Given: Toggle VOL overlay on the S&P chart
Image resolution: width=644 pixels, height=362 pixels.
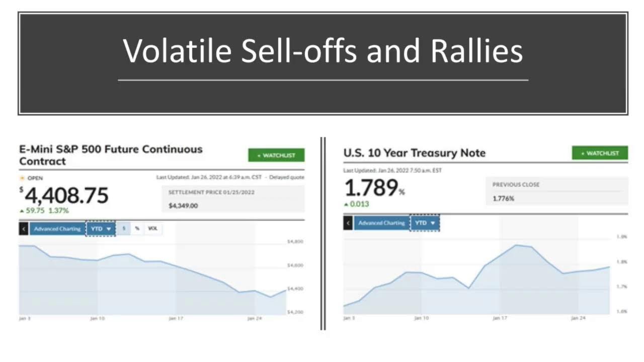Looking at the screenshot, I should 152,228.
